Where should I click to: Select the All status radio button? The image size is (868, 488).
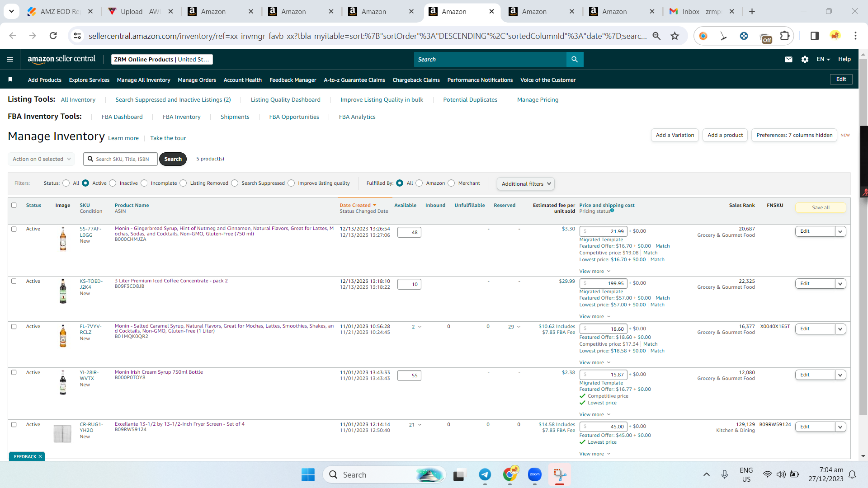pyautogui.click(x=66, y=183)
